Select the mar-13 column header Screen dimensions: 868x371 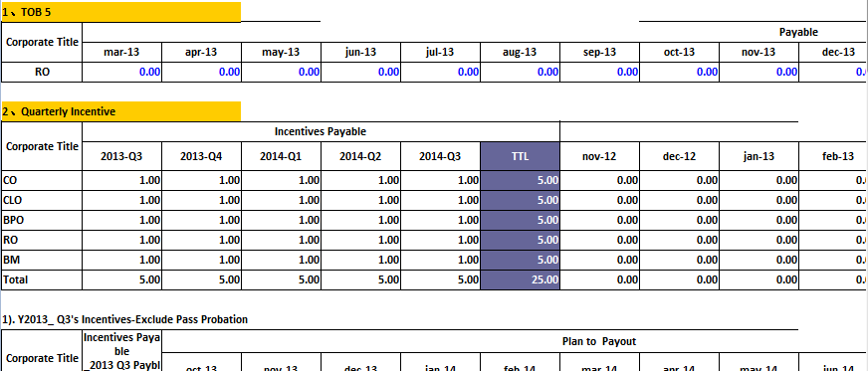click(x=121, y=53)
